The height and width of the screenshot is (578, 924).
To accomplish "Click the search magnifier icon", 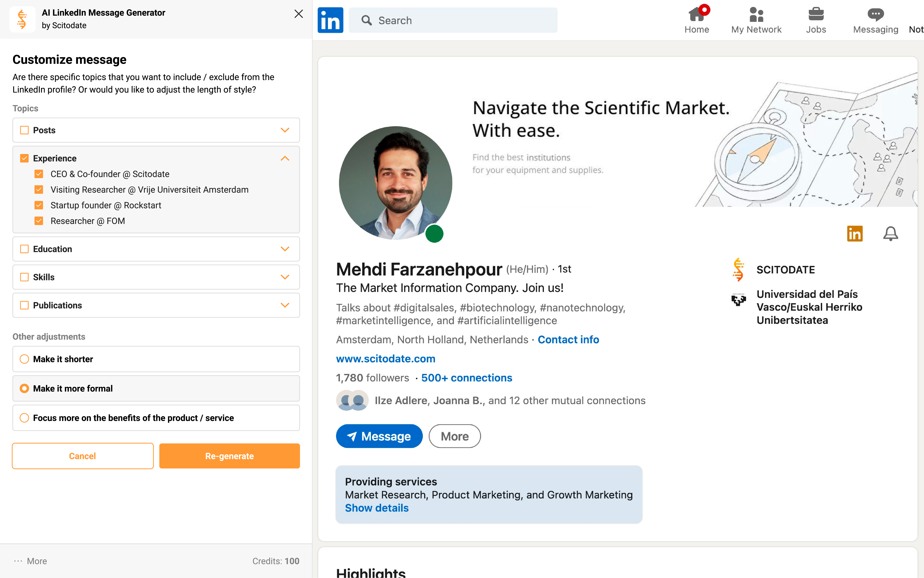I will click(x=366, y=20).
